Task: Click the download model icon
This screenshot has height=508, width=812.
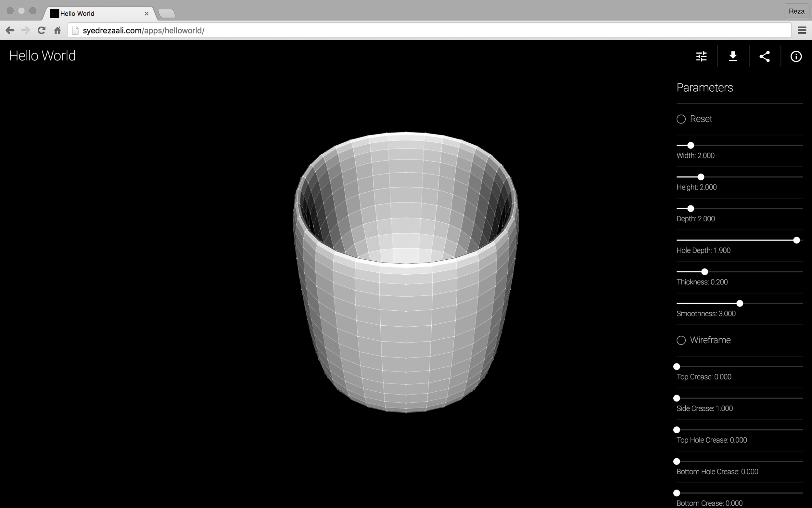Action: (733, 56)
